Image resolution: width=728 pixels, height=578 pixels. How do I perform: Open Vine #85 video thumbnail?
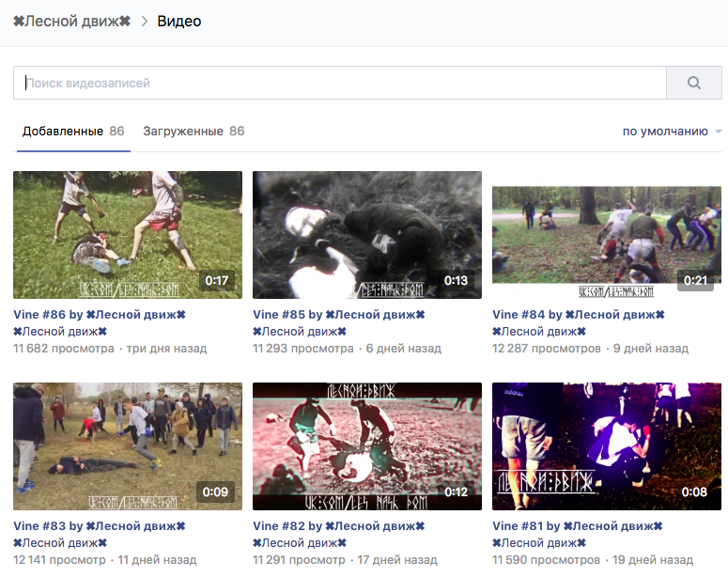coord(367,235)
